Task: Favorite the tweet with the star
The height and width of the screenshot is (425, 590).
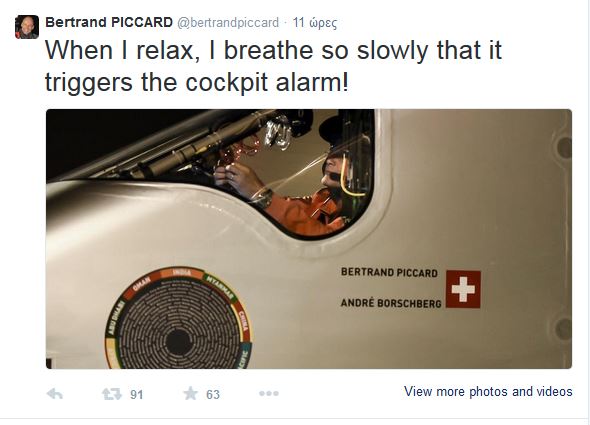Action: (x=190, y=393)
